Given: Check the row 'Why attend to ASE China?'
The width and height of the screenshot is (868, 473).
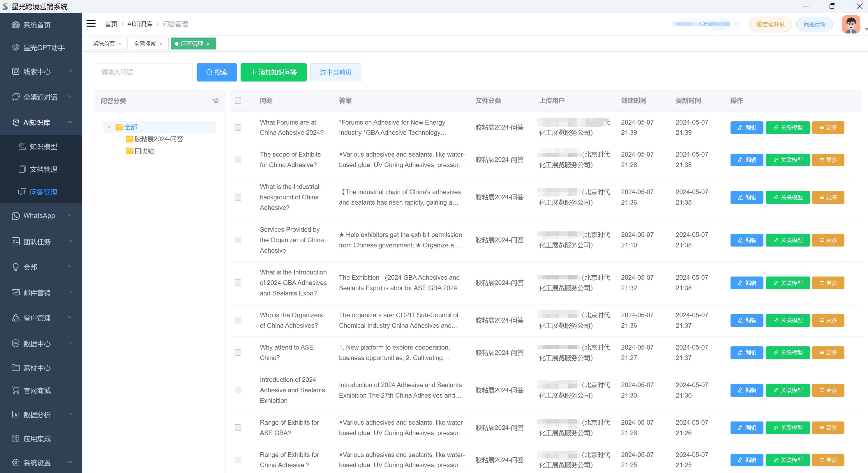Looking at the screenshot, I should (238, 352).
